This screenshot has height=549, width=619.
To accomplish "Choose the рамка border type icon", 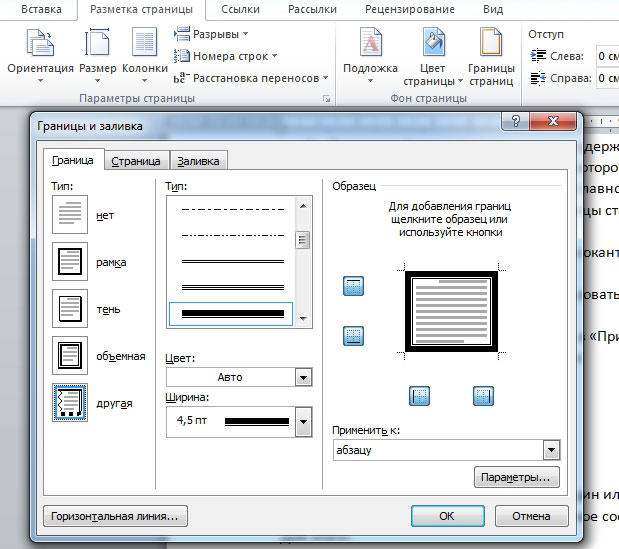I will coord(70,261).
